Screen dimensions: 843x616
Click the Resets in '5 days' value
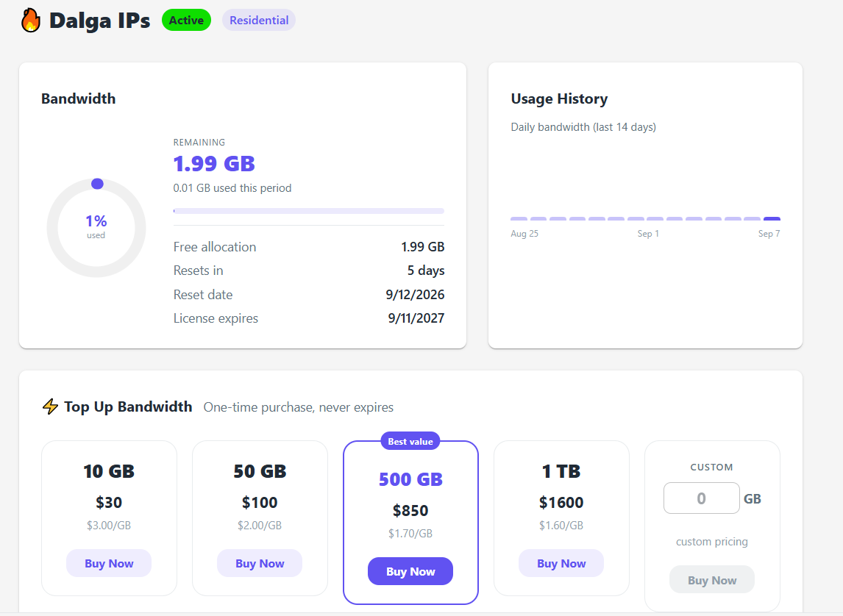[426, 270]
